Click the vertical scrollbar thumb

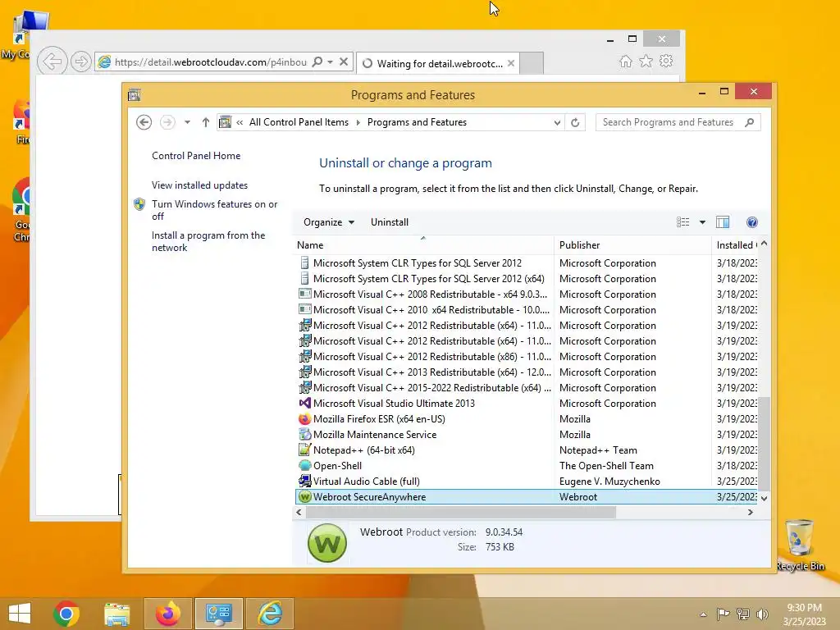click(764, 444)
